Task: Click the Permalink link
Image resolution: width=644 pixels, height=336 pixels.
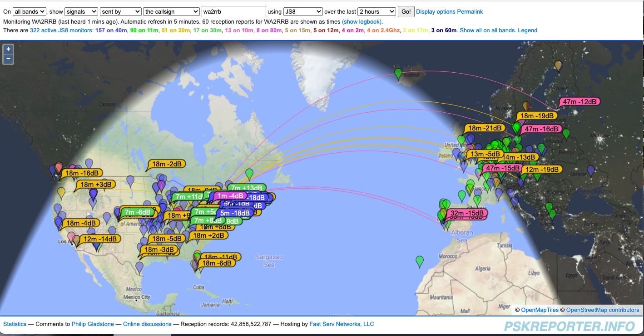Action: [x=470, y=12]
